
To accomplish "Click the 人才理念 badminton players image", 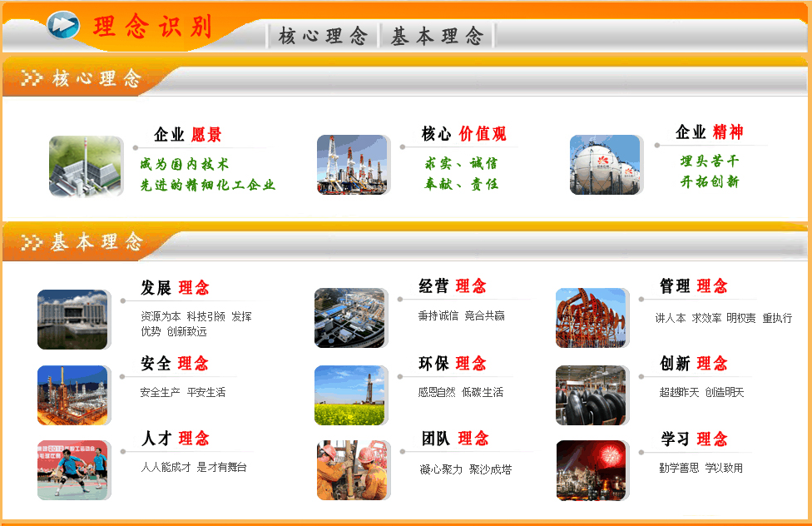I will (x=72, y=469).
